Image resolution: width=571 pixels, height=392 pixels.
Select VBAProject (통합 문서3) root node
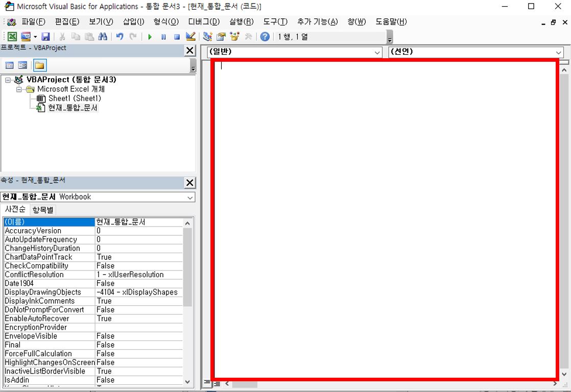[x=72, y=80]
